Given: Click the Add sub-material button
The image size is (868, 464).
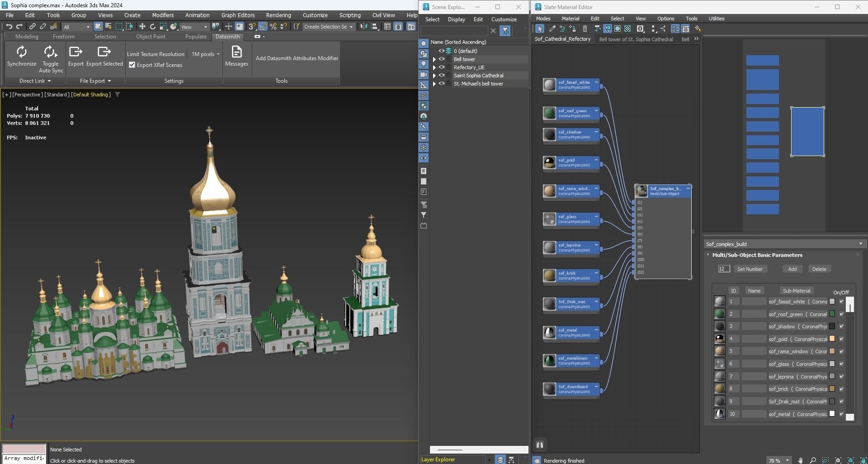Looking at the screenshot, I should point(792,269).
